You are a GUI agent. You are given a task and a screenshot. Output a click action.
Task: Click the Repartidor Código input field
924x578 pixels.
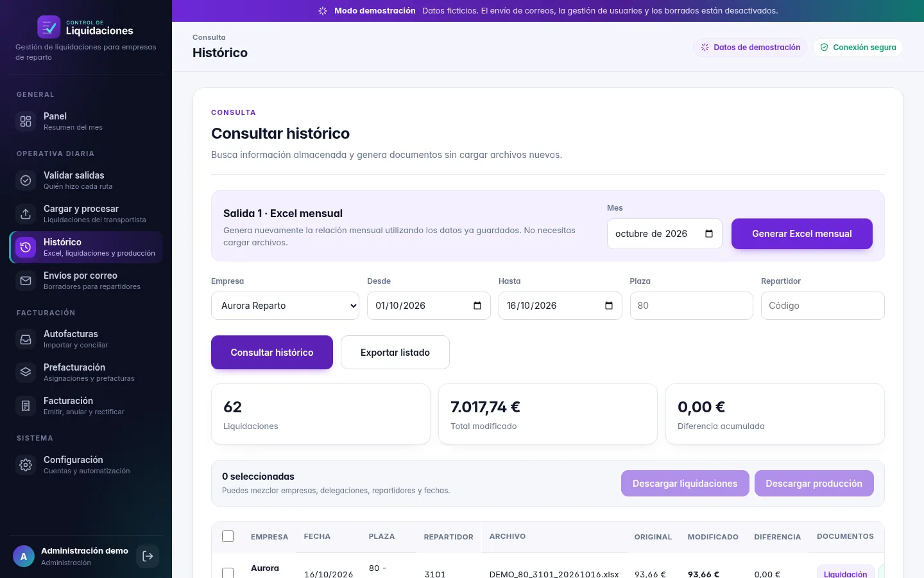823,306
